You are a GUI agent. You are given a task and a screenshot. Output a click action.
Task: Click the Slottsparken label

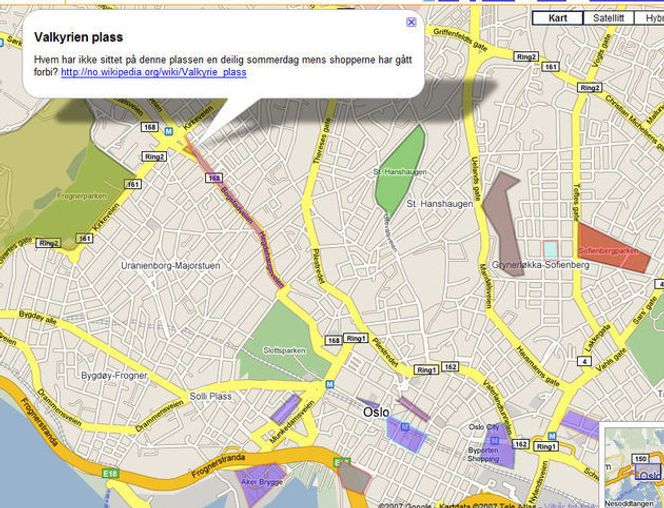coord(284,351)
